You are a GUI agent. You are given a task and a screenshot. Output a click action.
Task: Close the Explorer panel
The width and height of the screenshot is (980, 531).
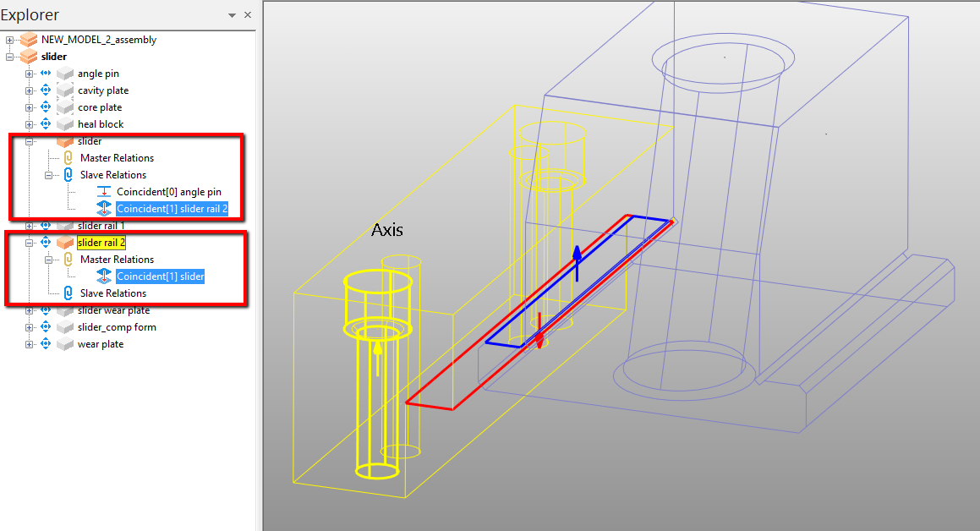[247, 14]
